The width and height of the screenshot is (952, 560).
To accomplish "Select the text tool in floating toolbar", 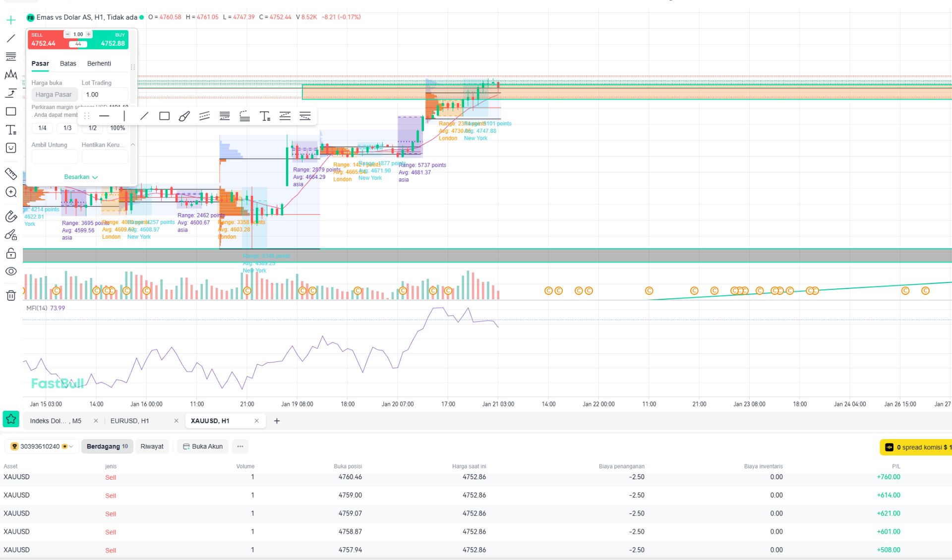I will coord(265,116).
